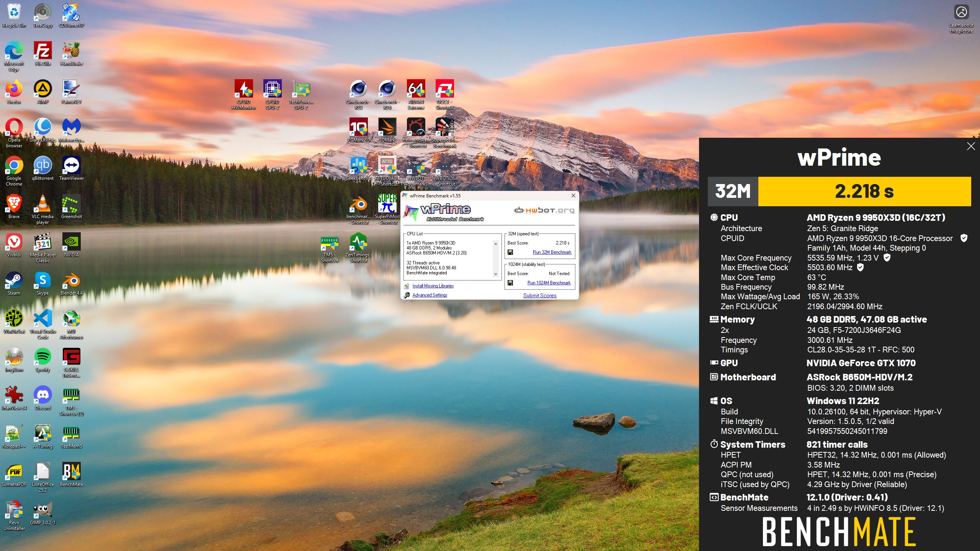
Task: Launch A-Tuning desktop icon
Action: (x=43, y=436)
